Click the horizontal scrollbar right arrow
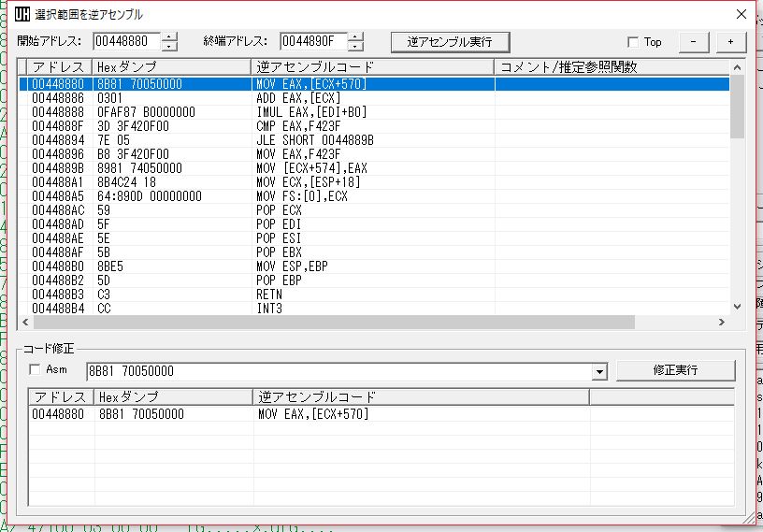 (x=722, y=323)
